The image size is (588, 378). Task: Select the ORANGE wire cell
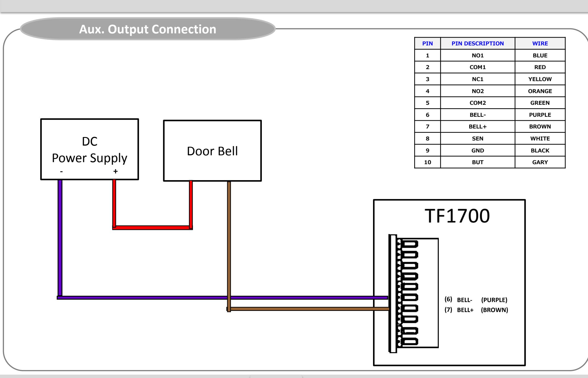point(540,91)
